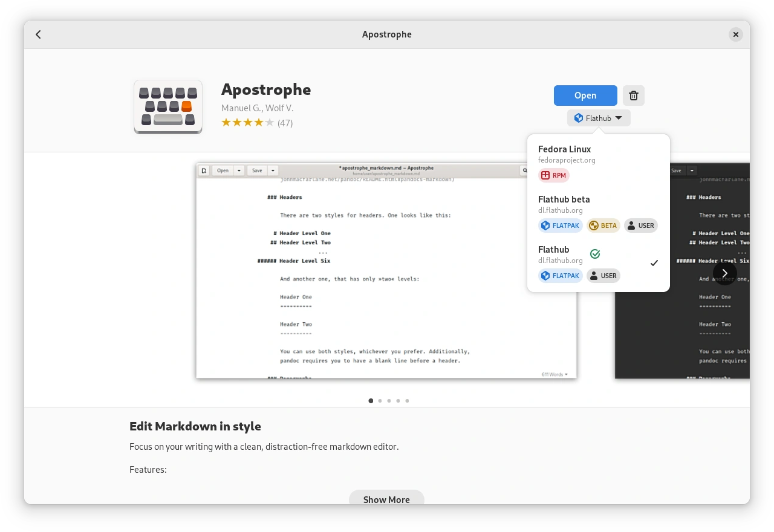
Task: Close the Apostrophe details window
Action: 736,34
